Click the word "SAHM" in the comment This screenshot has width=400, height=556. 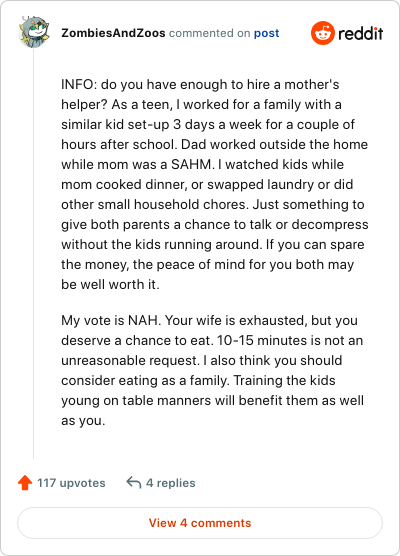(x=191, y=165)
